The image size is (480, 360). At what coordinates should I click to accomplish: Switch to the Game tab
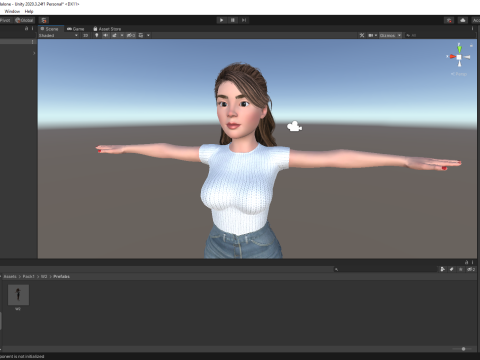tap(76, 29)
